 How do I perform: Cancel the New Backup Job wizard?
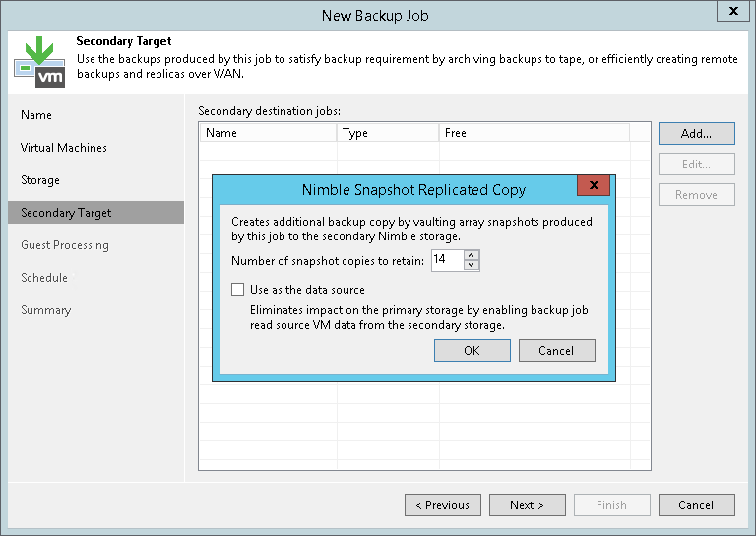click(x=696, y=504)
